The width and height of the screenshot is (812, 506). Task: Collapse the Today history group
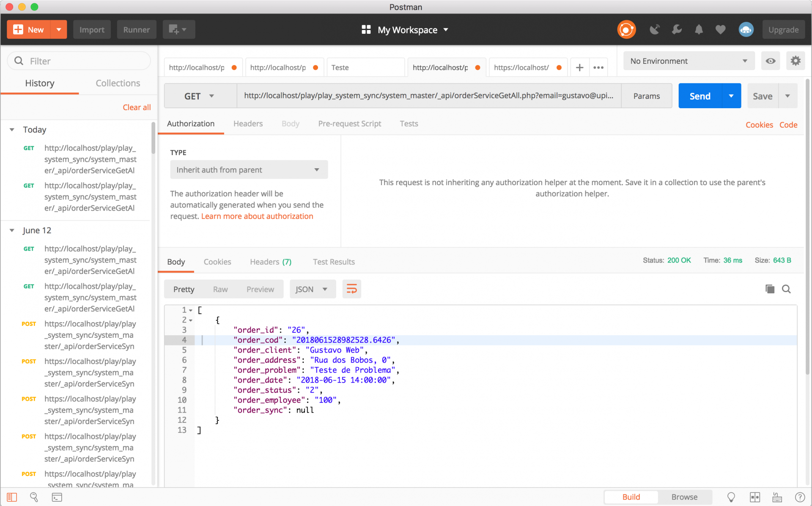[x=12, y=130]
